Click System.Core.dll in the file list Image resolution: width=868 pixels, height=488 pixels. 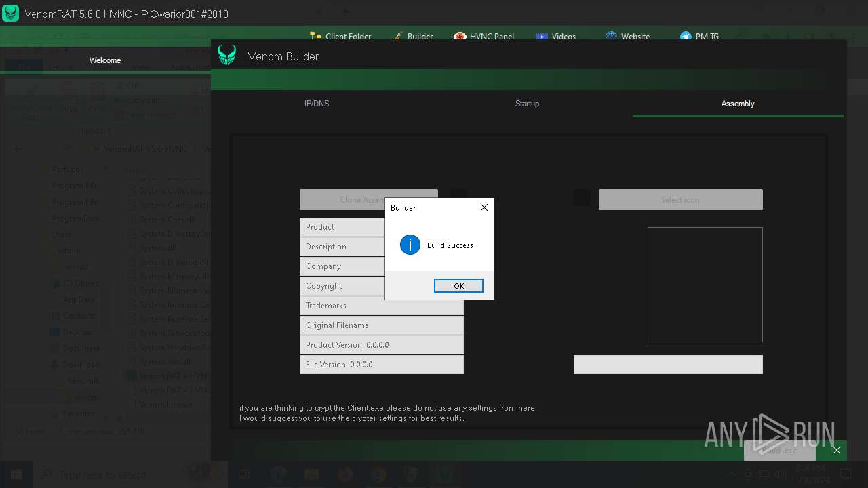[x=167, y=220]
